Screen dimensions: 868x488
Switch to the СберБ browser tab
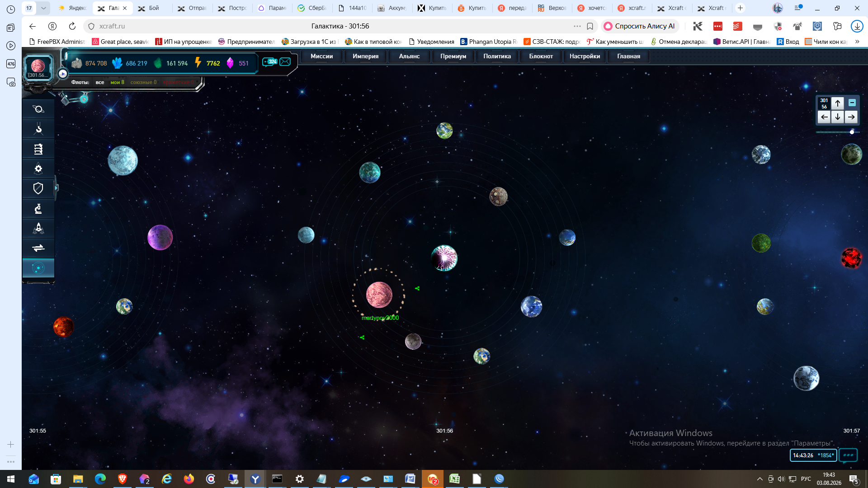click(x=312, y=8)
